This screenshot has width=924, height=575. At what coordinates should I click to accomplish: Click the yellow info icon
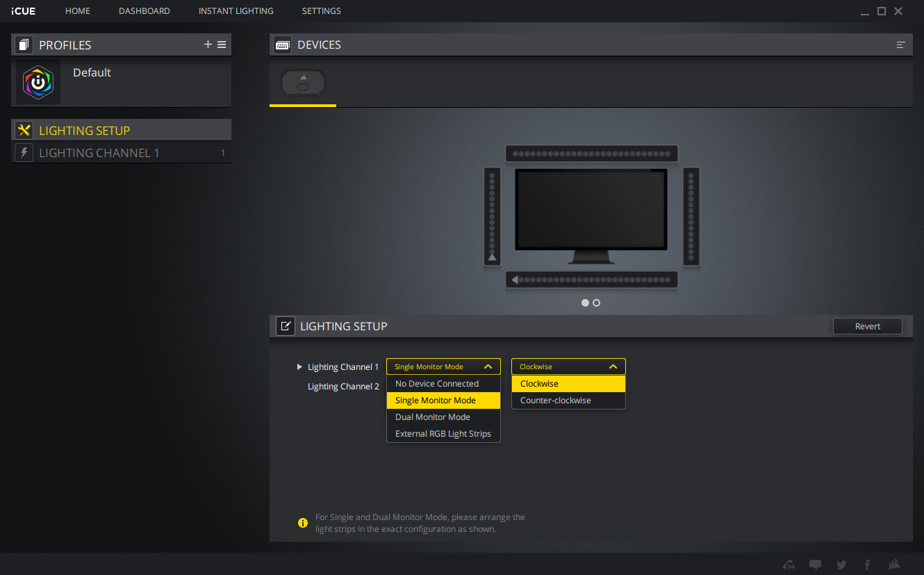(x=303, y=523)
